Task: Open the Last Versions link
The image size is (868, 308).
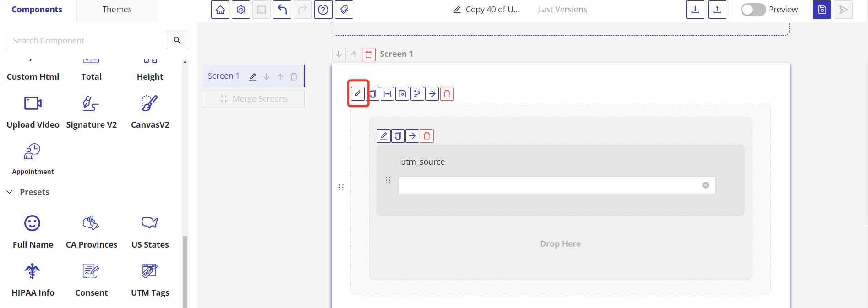Action: coord(562,10)
